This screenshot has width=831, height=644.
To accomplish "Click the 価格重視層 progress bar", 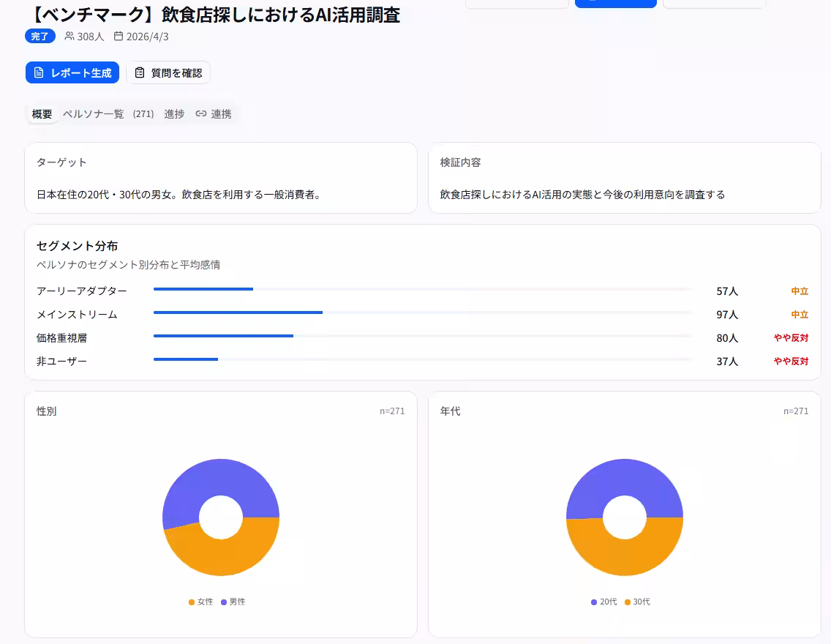I will (422, 335).
